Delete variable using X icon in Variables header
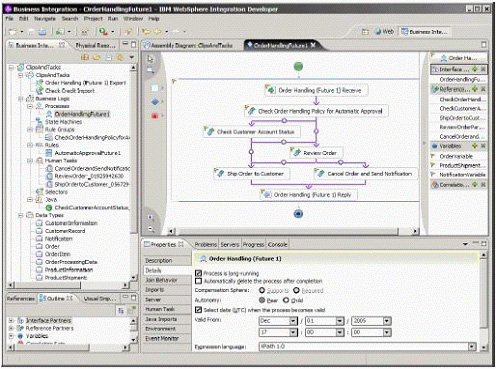 (x=483, y=146)
